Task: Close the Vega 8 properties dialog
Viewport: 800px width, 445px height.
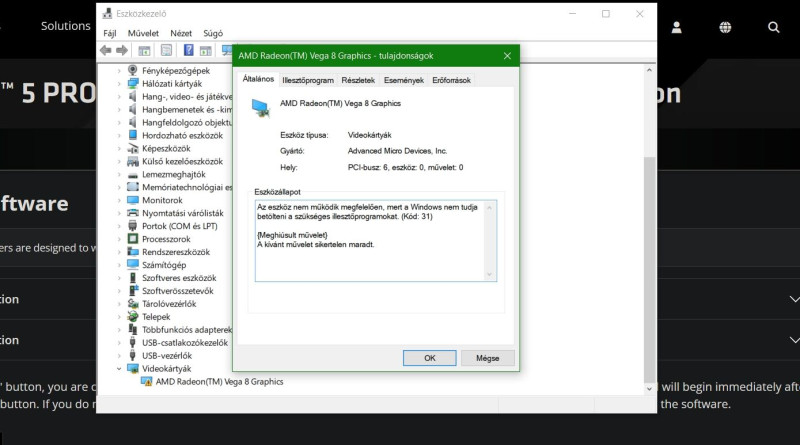Action: tap(507, 56)
